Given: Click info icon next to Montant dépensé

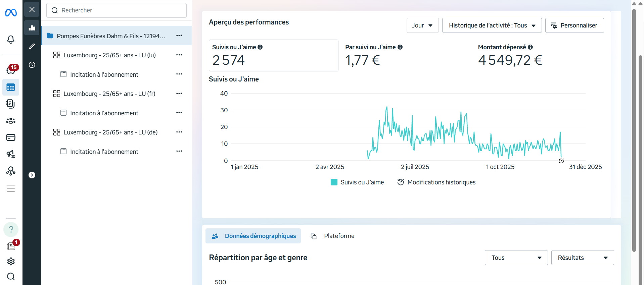Looking at the screenshot, I should [x=531, y=47].
